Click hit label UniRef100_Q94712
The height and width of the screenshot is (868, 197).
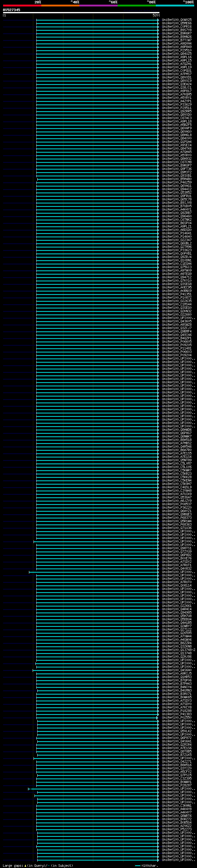point(177,277)
